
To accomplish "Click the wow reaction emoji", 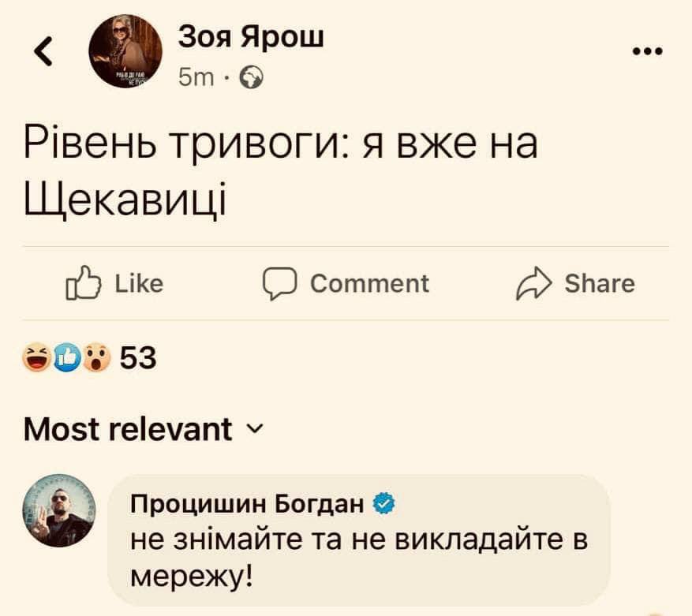I will (93, 360).
